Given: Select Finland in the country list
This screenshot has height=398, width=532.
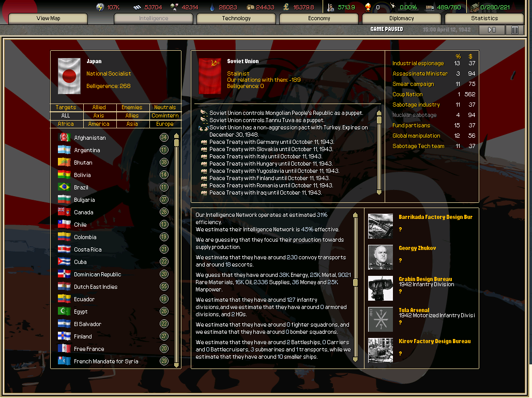Looking at the screenshot, I should (x=83, y=336).
